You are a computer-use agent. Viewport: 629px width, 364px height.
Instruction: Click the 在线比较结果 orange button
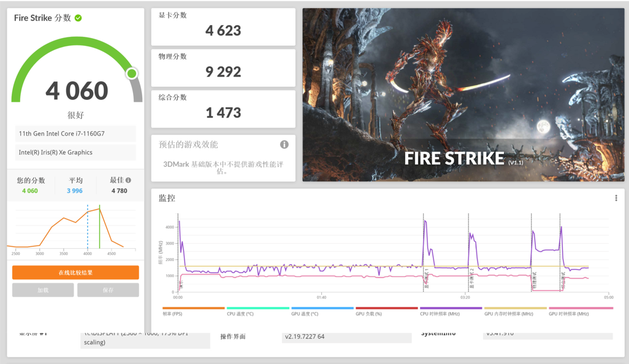[75, 273]
